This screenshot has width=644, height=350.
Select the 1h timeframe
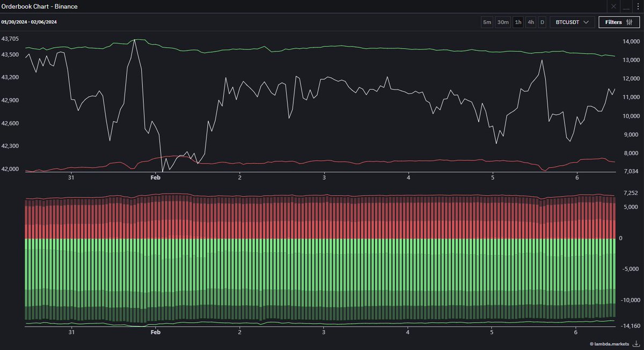(x=518, y=22)
